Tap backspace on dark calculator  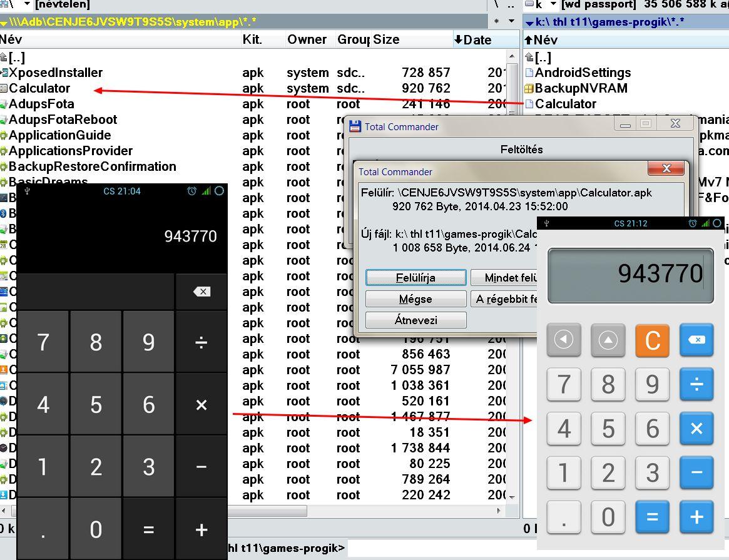point(201,292)
